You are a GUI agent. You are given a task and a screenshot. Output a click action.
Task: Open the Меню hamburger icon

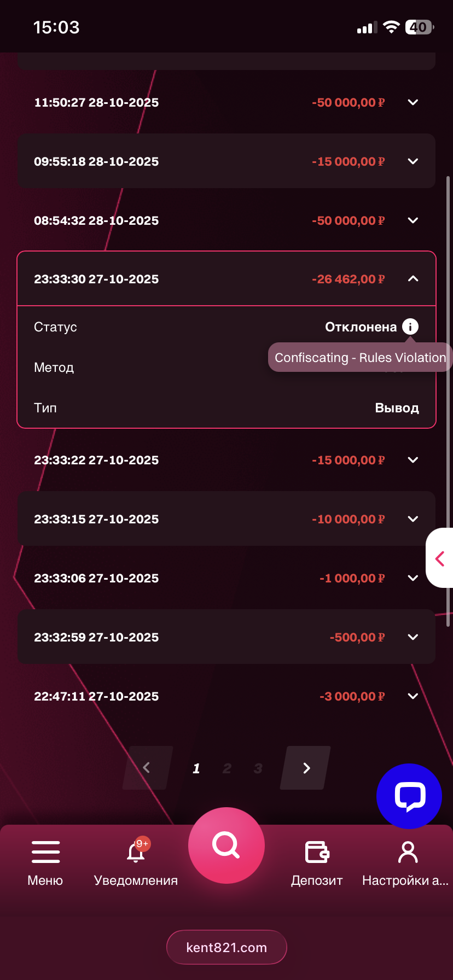coord(45,852)
